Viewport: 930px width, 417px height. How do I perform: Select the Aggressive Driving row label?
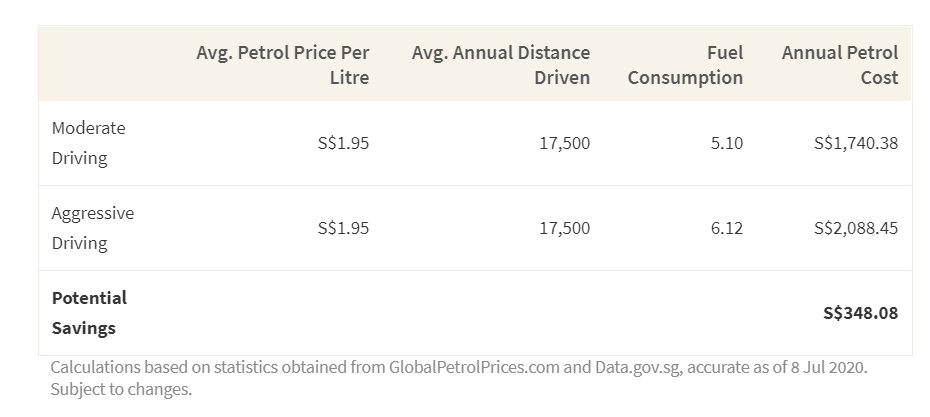click(x=92, y=228)
